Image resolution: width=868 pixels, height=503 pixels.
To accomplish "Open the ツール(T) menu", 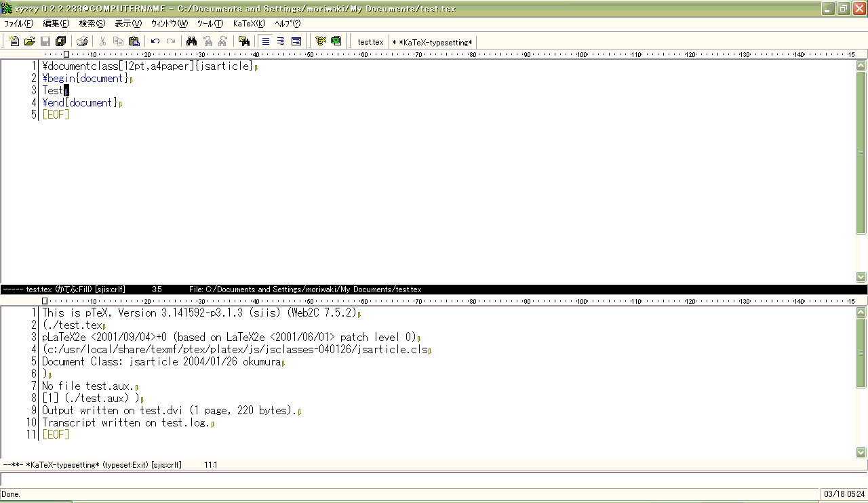I will tap(210, 23).
